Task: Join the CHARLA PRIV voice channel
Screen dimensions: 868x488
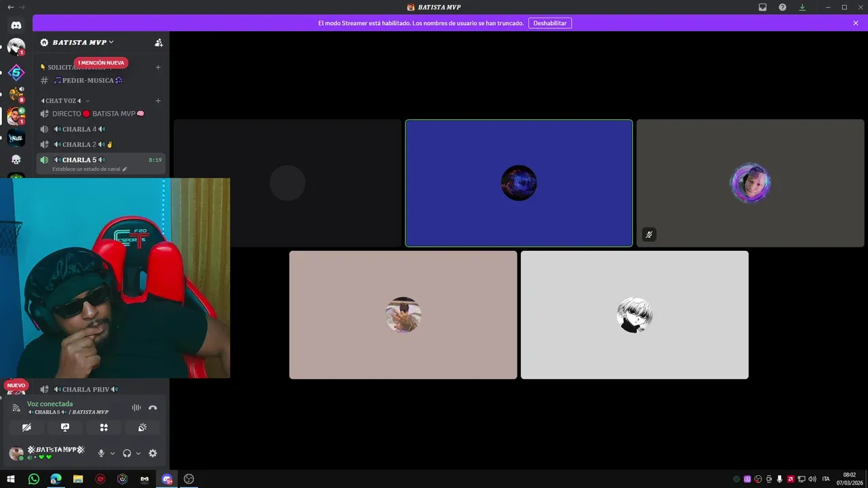Action: coord(101,389)
